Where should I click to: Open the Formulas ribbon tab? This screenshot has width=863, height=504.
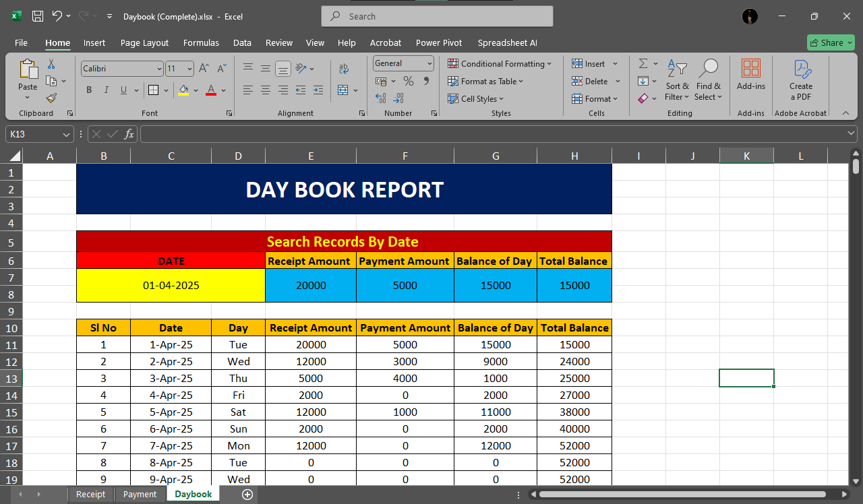pos(201,42)
